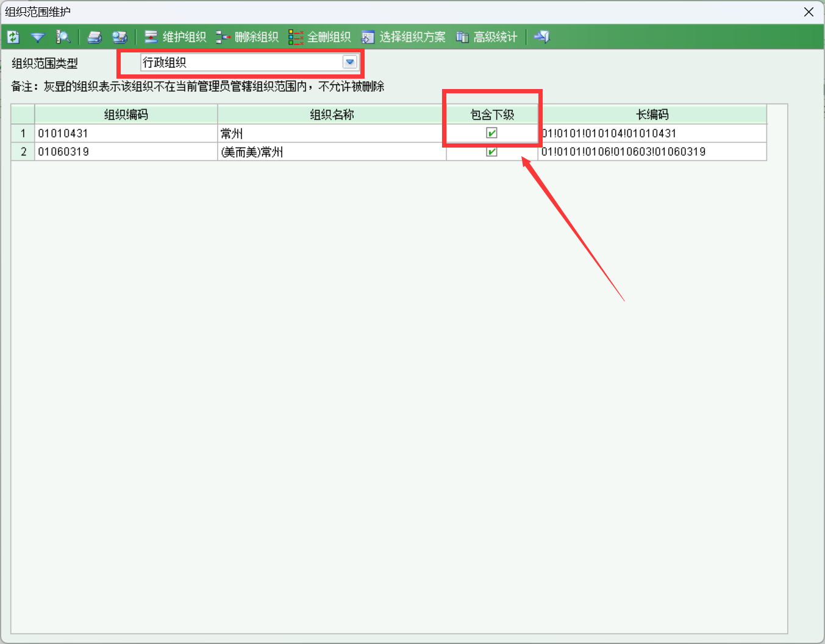Close the 组织范围维护 window

tap(809, 12)
